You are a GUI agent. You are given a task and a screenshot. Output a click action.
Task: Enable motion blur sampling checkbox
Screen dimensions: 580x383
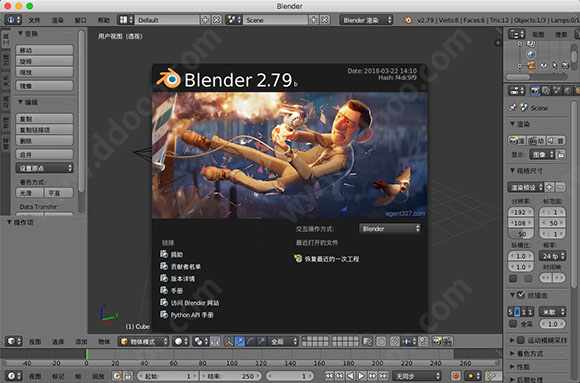(x=521, y=340)
